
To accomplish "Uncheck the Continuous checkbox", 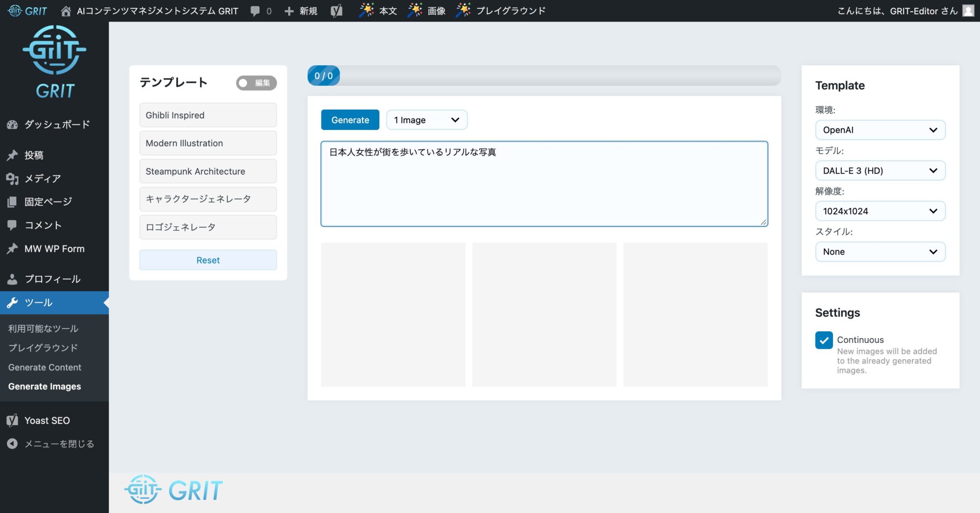I will click(x=824, y=340).
